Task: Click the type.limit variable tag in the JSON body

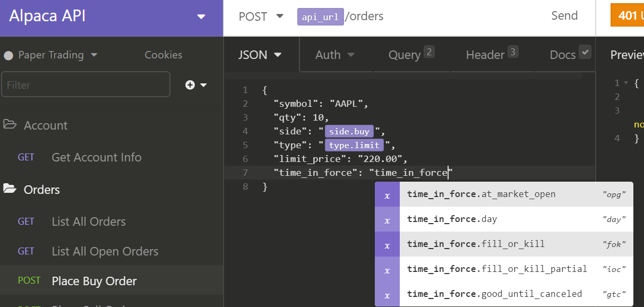Action: [355, 145]
